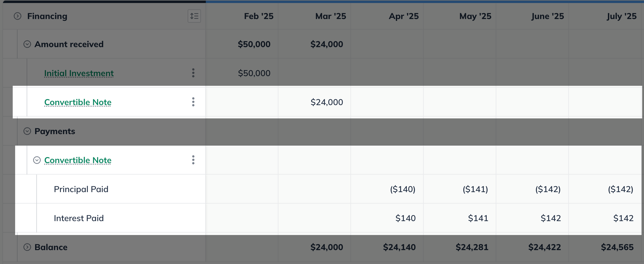Viewport: 644px width, 264px height.
Task: Select the Feb '25 column header
Action: click(259, 16)
